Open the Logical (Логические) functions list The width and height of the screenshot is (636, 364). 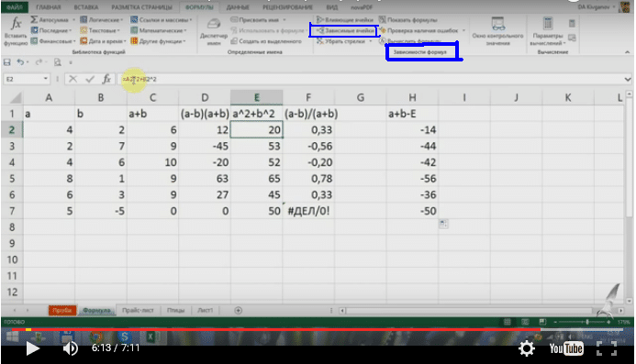click(102, 19)
